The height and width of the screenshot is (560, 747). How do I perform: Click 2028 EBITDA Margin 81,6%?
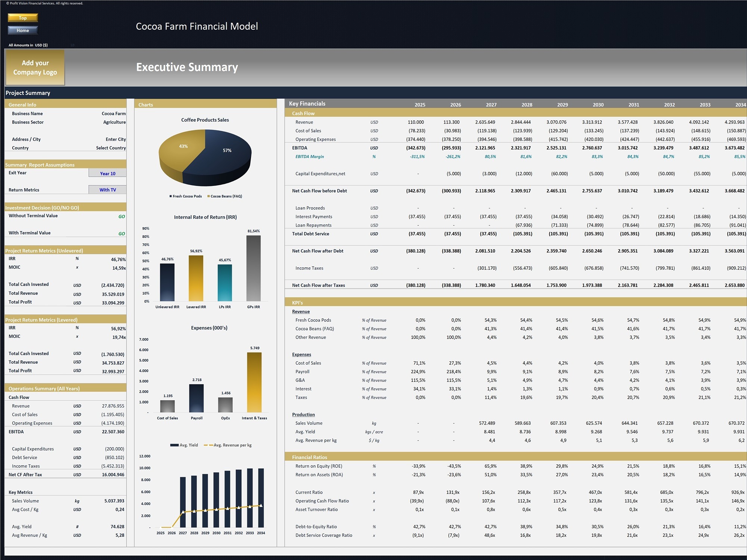point(526,156)
